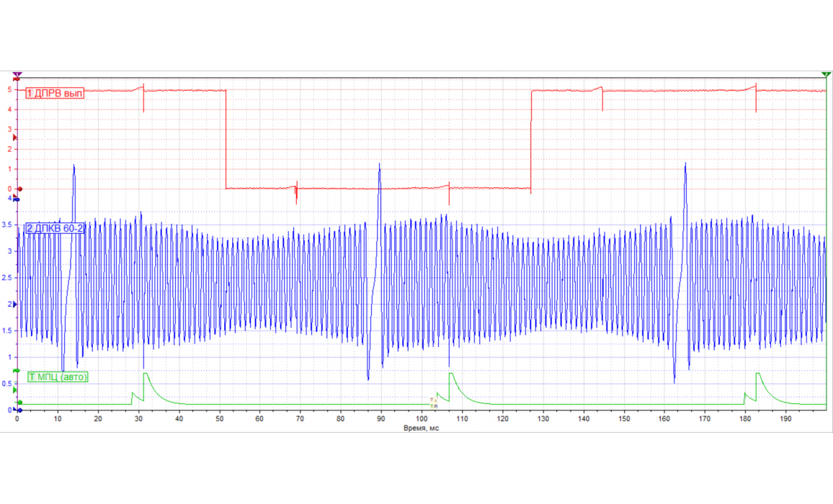Click the green triangle marker on left axis
The width and height of the screenshot is (833, 504).
click(16, 390)
